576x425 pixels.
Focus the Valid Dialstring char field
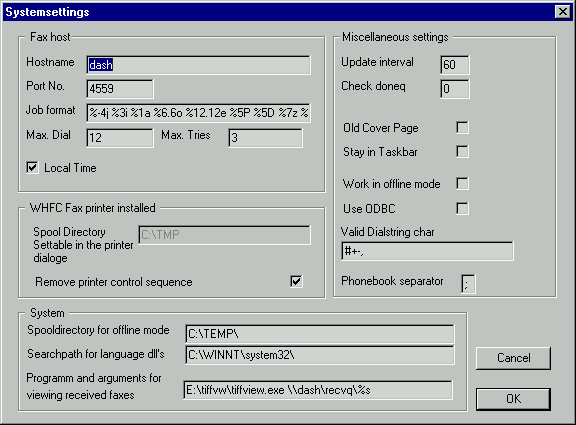click(427, 251)
